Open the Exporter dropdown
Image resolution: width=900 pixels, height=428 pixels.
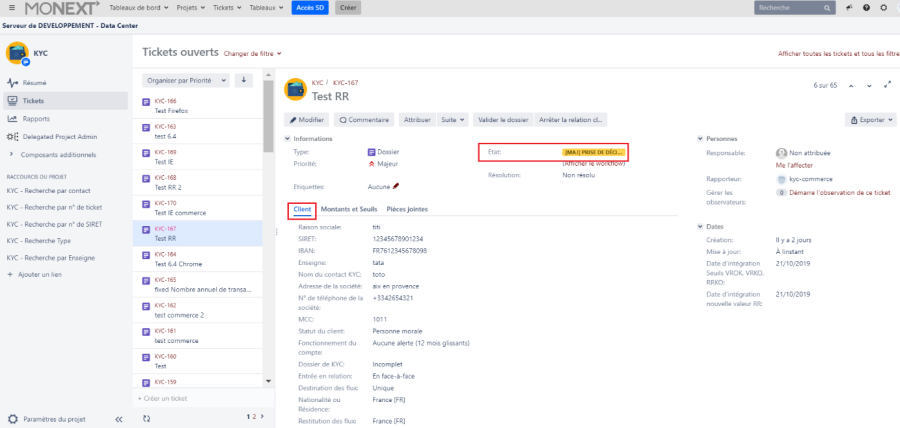pos(869,119)
